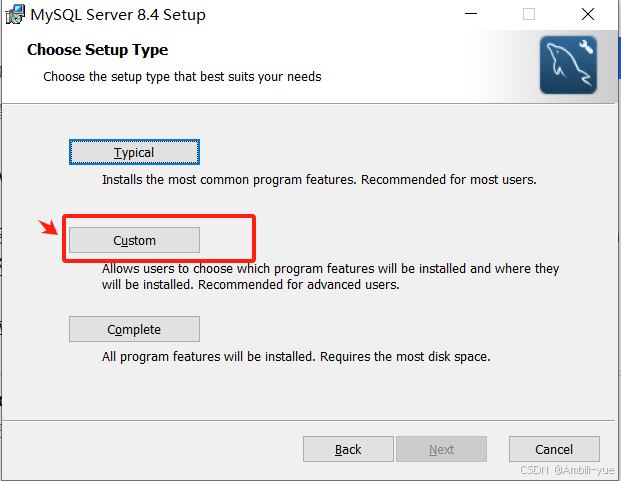Image resolution: width=621 pixels, height=481 pixels.
Task: Click 'All program features will be installed' text
Action: [x=296, y=357]
